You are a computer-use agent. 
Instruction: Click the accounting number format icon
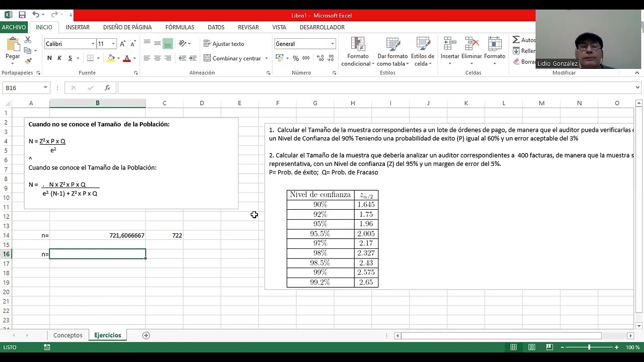(x=280, y=58)
